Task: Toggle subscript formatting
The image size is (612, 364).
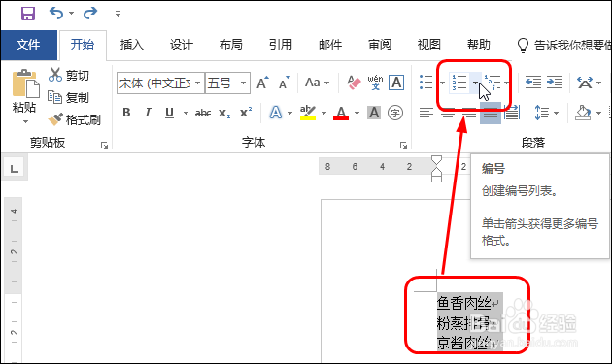Action: tap(224, 114)
